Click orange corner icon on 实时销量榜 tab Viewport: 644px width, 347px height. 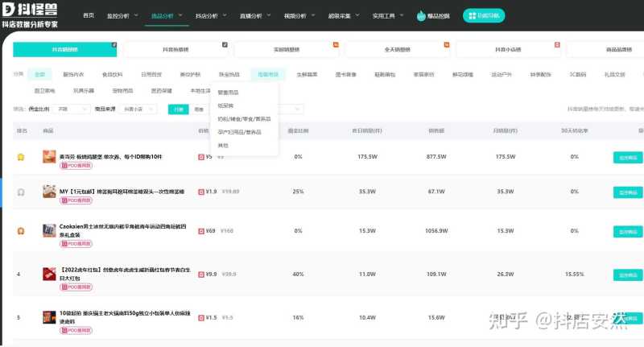[x=336, y=45]
